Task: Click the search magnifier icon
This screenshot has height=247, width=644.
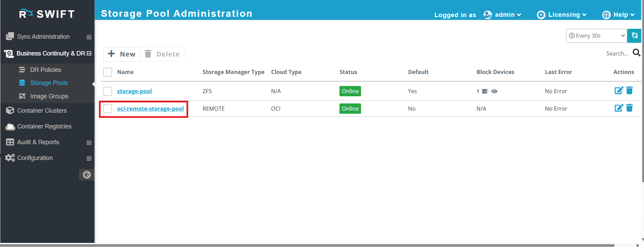Action: 636,53
